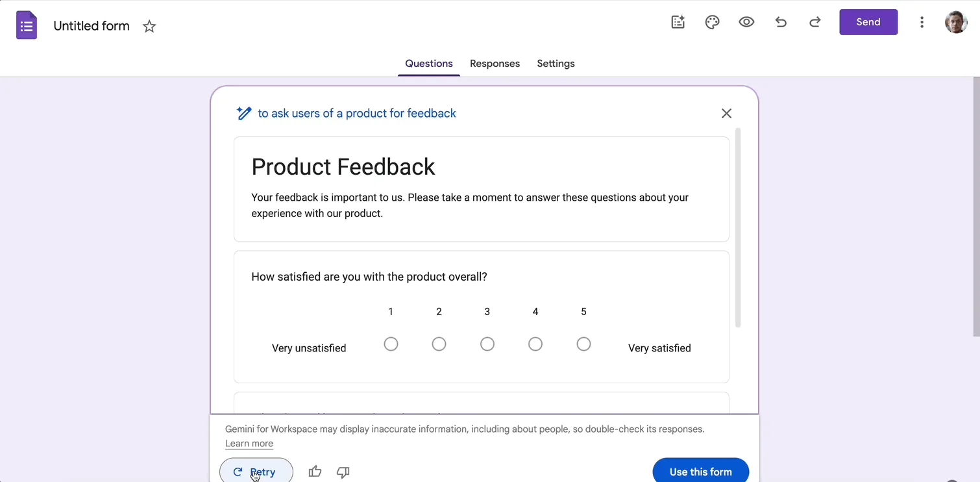Open the Google Forms home icon
The height and width of the screenshot is (482, 980).
point(27,25)
